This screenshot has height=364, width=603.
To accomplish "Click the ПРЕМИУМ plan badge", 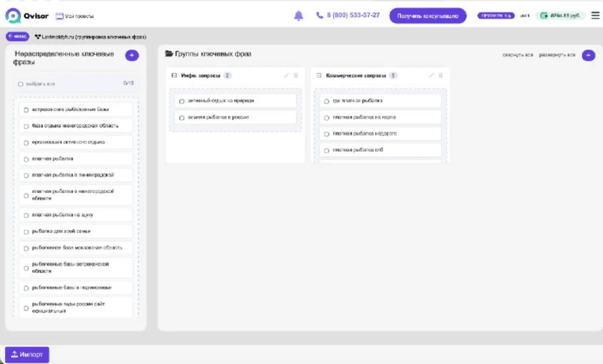I will (496, 16).
